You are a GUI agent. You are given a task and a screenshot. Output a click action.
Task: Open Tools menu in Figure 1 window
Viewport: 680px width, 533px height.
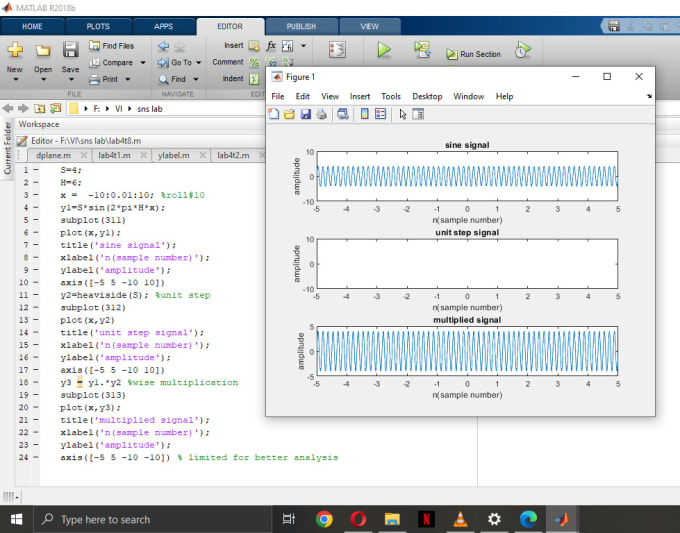[391, 96]
